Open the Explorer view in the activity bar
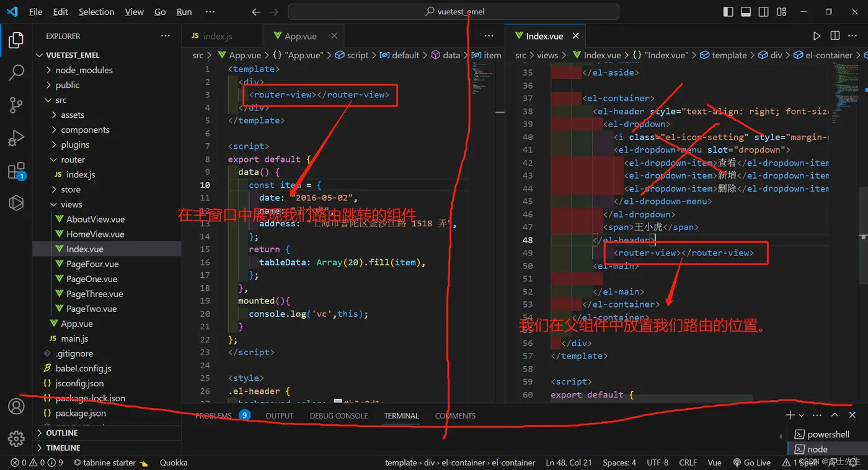The image size is (868, 470). [16, 40]
